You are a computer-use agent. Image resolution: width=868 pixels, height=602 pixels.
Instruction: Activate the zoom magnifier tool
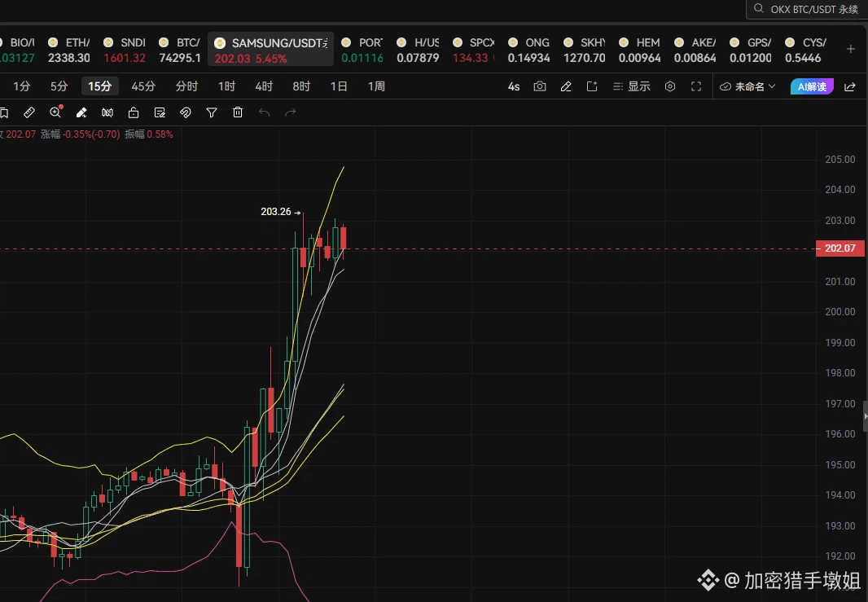coord(56,112)
